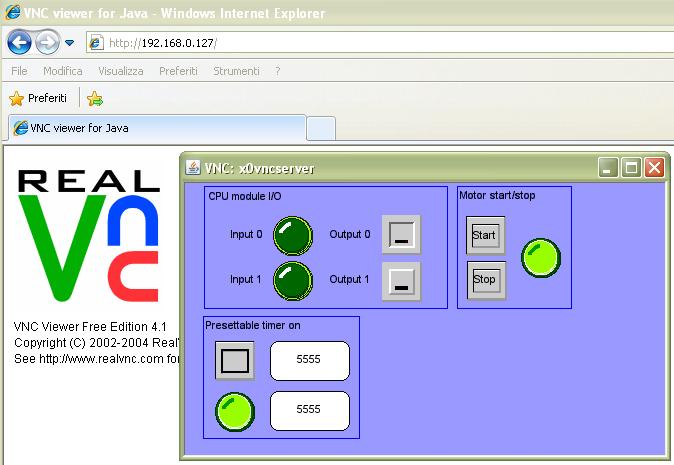Viewport: 674px width, 465px height.
Task: Click the Input 0 label
Action: tap(246, 235)
